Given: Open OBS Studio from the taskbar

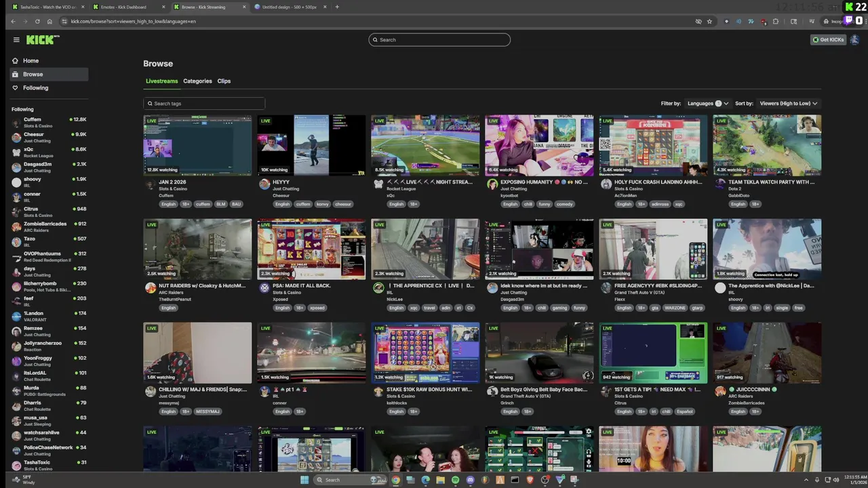Looking at the screenshot, I should 545,480.
